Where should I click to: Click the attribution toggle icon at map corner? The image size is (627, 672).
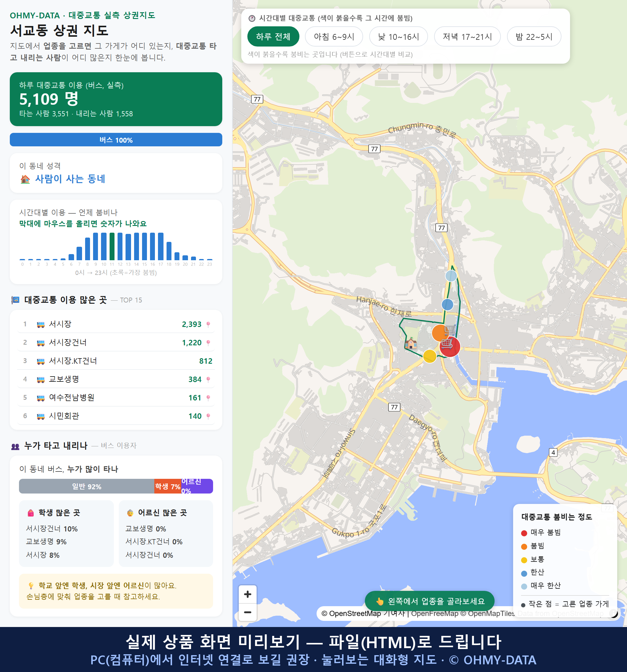614,613
